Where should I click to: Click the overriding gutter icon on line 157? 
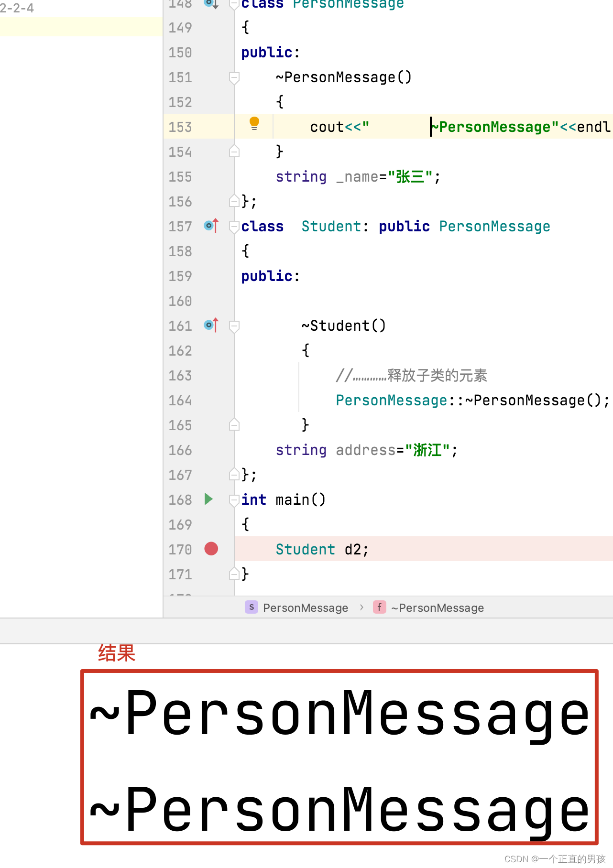tap(211, 226)
